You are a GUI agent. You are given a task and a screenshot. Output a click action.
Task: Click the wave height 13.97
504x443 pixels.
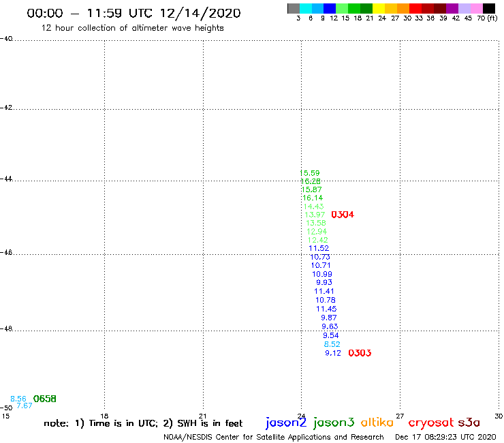point(315,215)
